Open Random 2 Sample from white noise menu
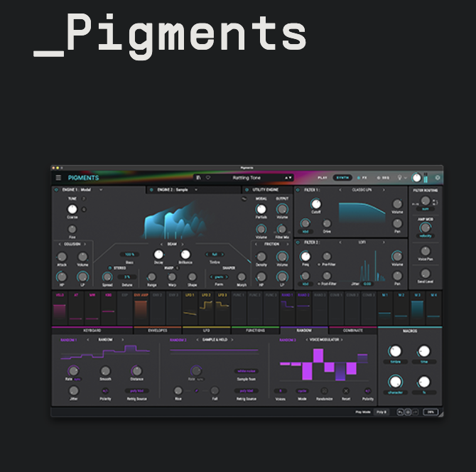The width and height of the screenshot is (476, 472). [247, 371]
